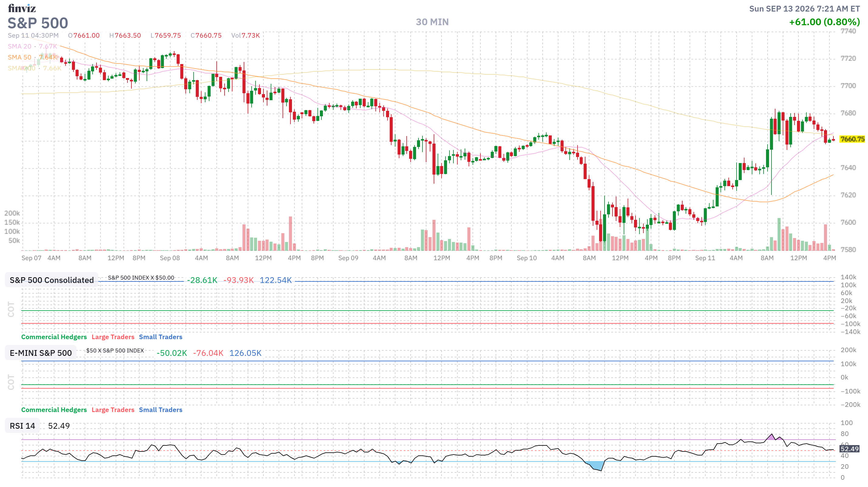Click the yellow 7660.75 current price tag
868x487 pixels.
click(852, 139)
